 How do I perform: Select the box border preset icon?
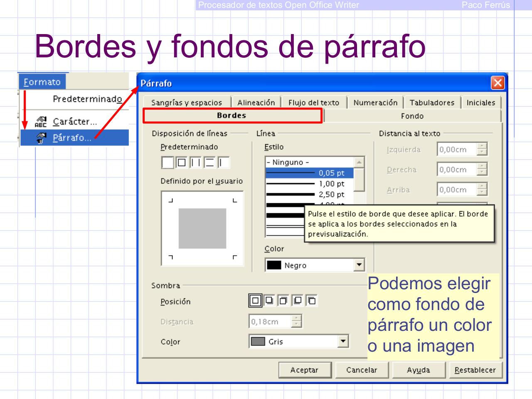click(x=182, y=163)
